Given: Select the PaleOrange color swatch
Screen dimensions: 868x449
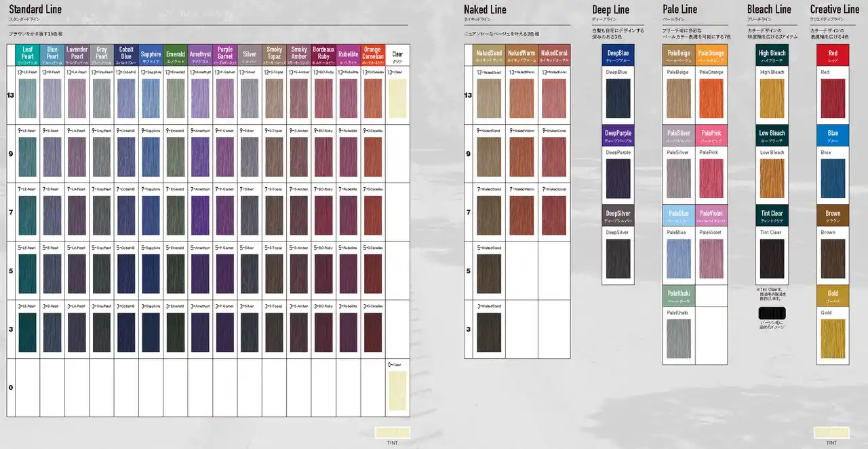Looking at the screenshot, I should click(x=711, y=99).
